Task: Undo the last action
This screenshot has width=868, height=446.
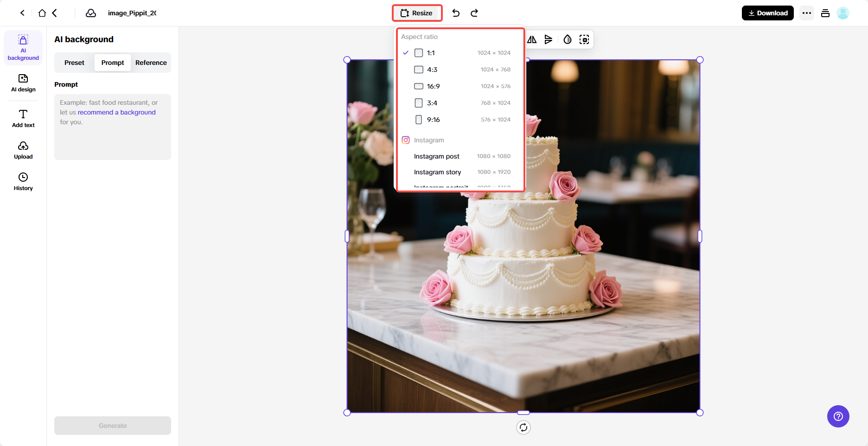Action: click(456, 13)
